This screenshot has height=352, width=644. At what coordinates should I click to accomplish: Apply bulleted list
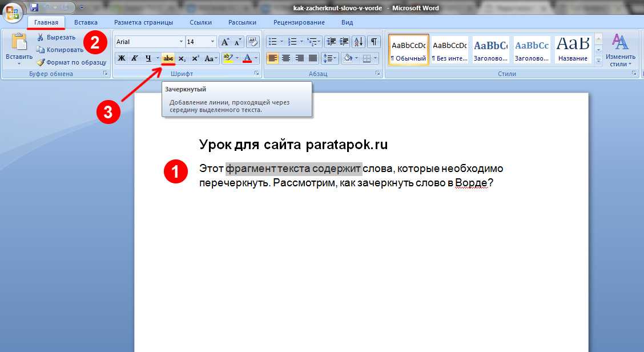(273, 42)
